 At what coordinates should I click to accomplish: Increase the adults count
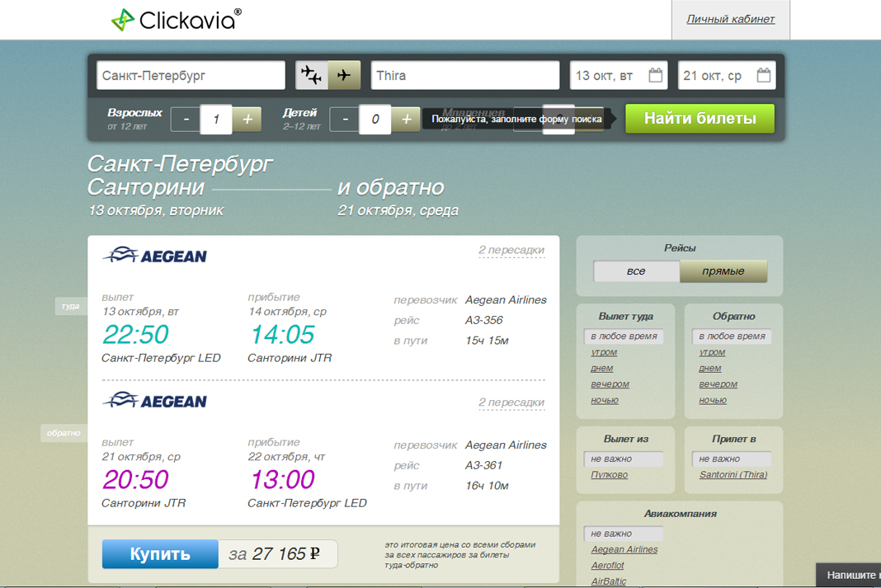point(247,119)
